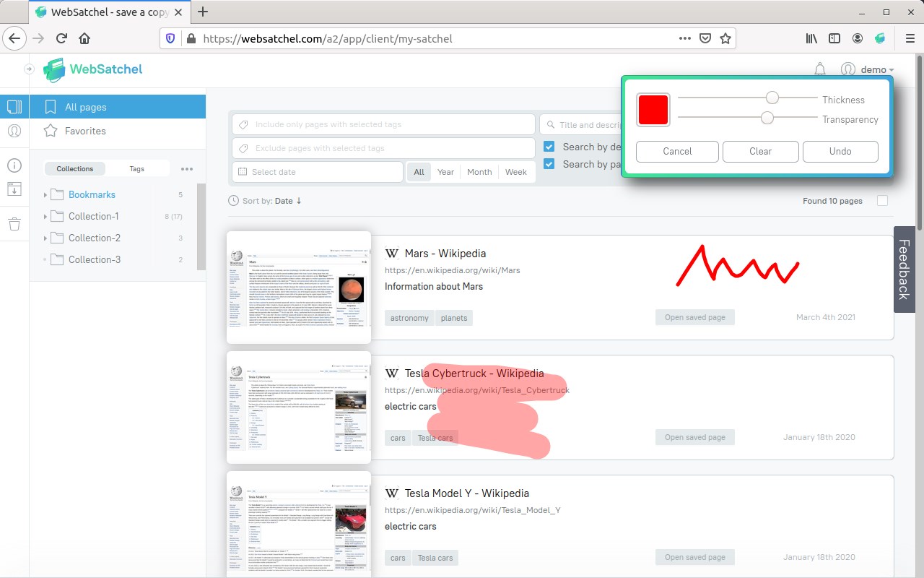Viewport: 924px width, 578px height.
Task: Open the Feedback side tab
Action: (x=905, y=269)
